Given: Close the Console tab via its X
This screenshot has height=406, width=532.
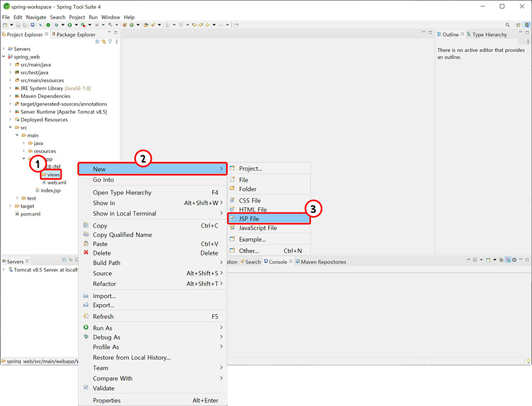Looking at the screenshot, I should coord(291,261).
